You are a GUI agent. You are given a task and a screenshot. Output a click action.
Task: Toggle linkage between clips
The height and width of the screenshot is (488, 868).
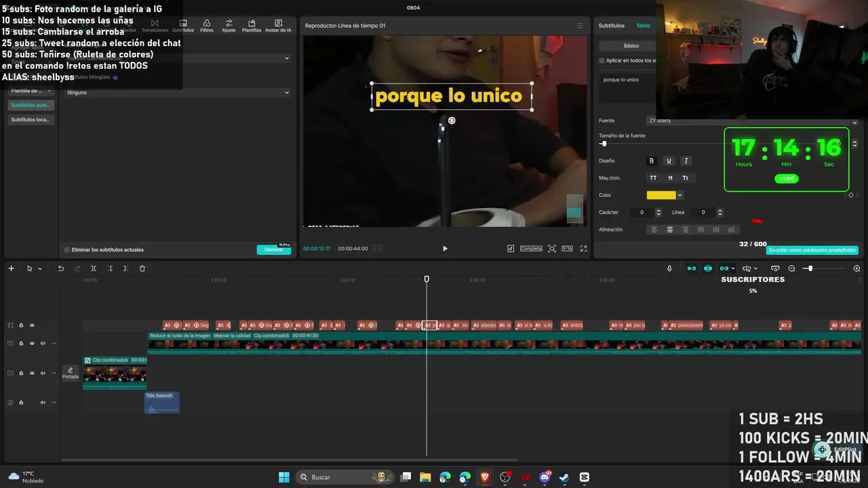coord(724,268)
